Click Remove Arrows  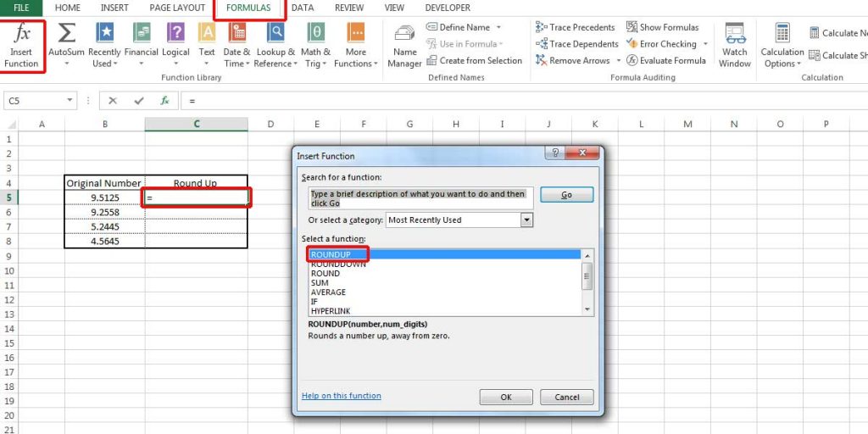[573, 60]
